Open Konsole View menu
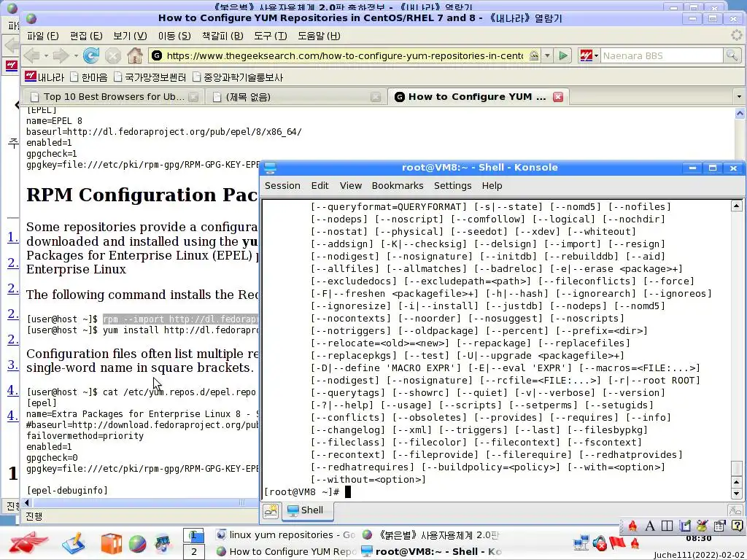The width and height of the screenshot is (747, 560). (x=351, y=186)
